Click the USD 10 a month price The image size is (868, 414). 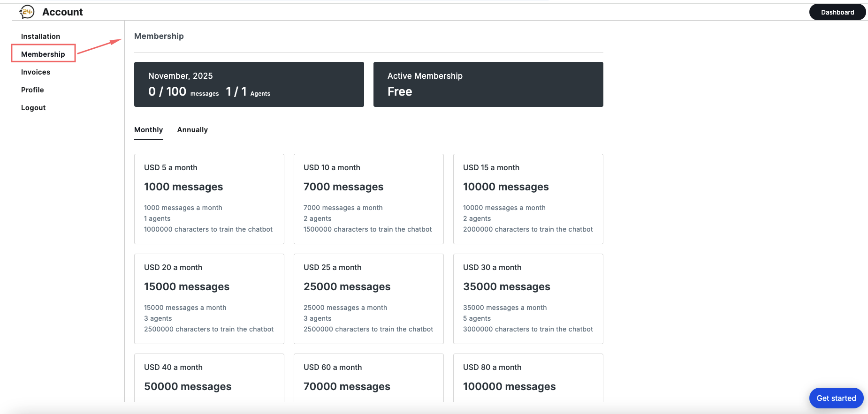tap(332, 167)
